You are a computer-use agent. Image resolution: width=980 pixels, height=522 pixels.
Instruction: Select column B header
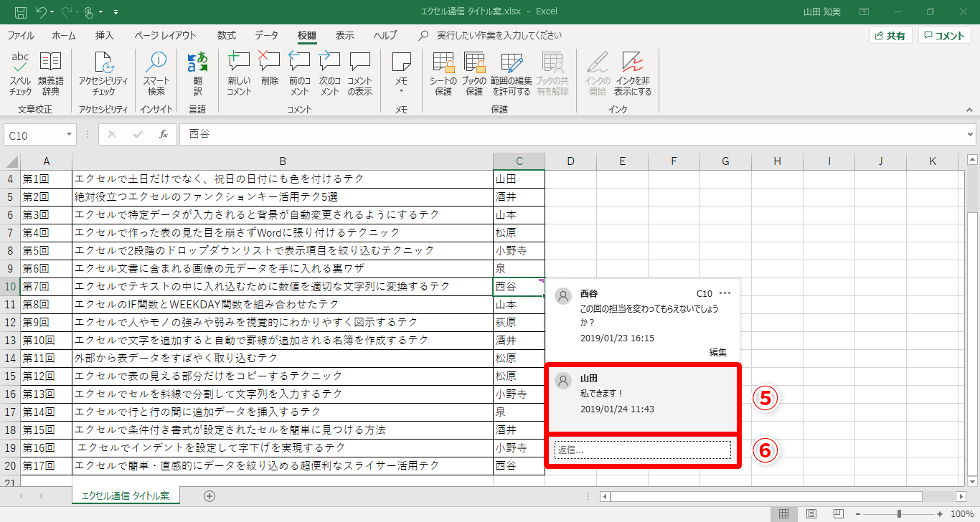point(283,161)
